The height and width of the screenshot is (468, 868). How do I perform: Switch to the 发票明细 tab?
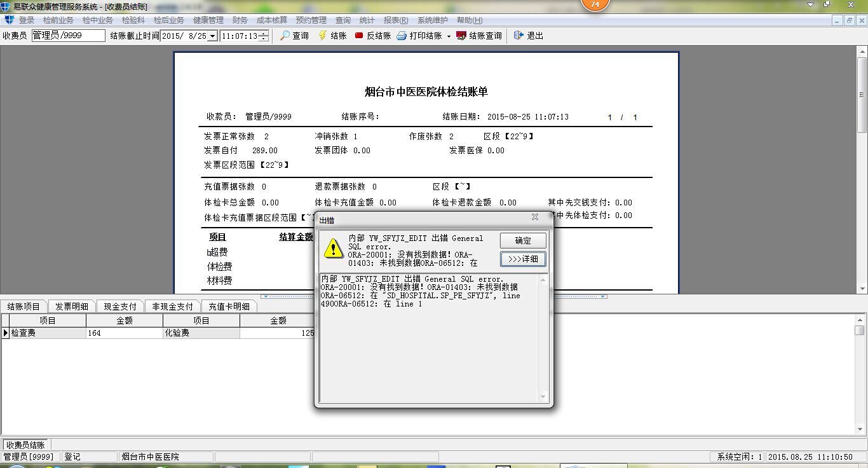(72, 306)
